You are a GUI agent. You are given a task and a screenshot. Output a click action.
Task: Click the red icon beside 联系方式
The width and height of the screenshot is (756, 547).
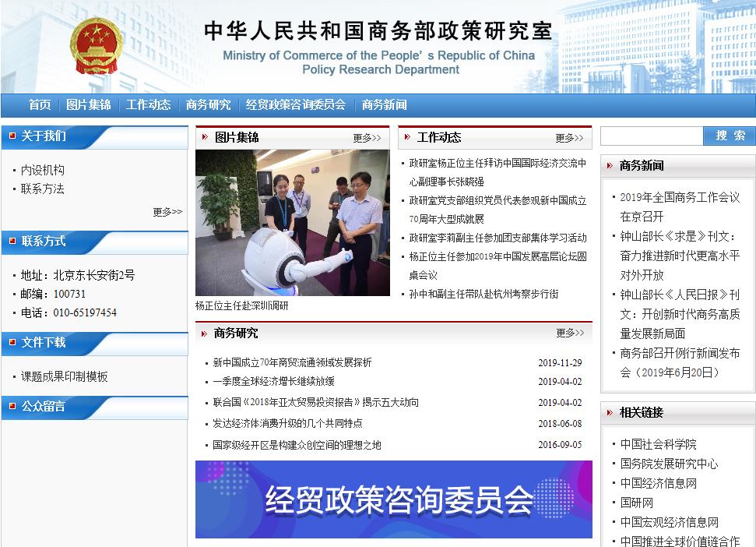pyautogui.click(x=12, y=242)
